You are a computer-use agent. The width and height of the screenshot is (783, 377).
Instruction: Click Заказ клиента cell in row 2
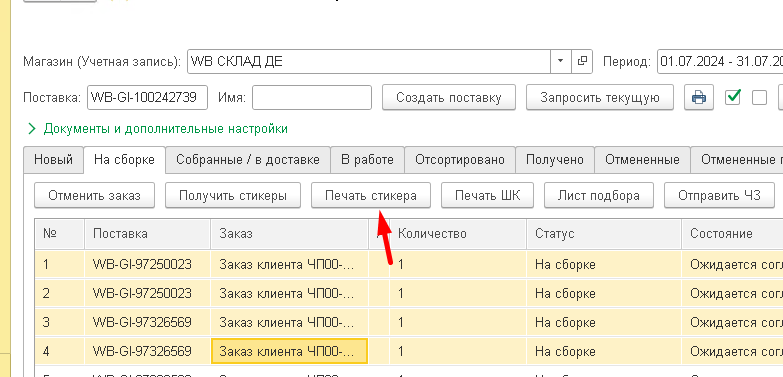tap(290, 293)
